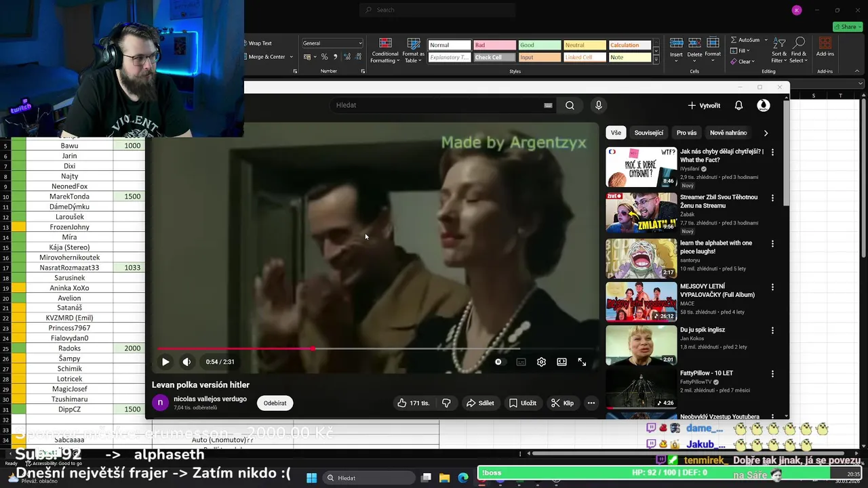This screenshot has height=488, width=868.
Task: Like the video with thumbs-up button
Action: pos(414,403)
